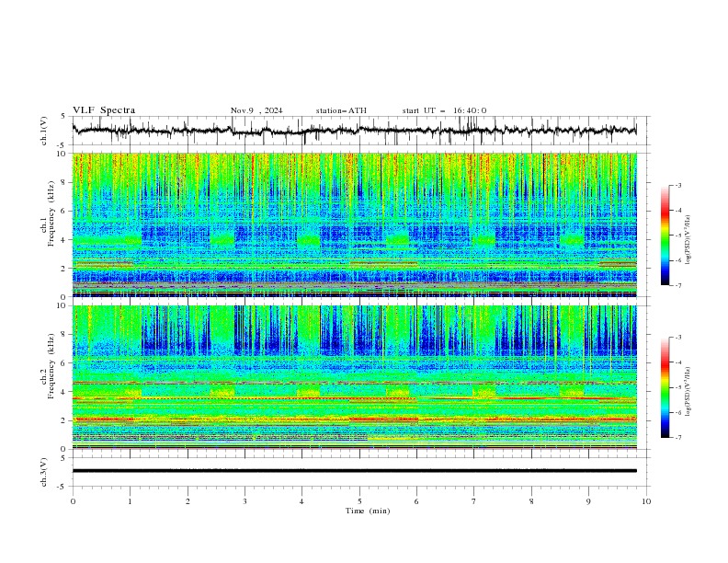Viewport: 728px width, 563px height.
Task: Click inside the ch.2 spectrogram panel
Action: (354, 377)
